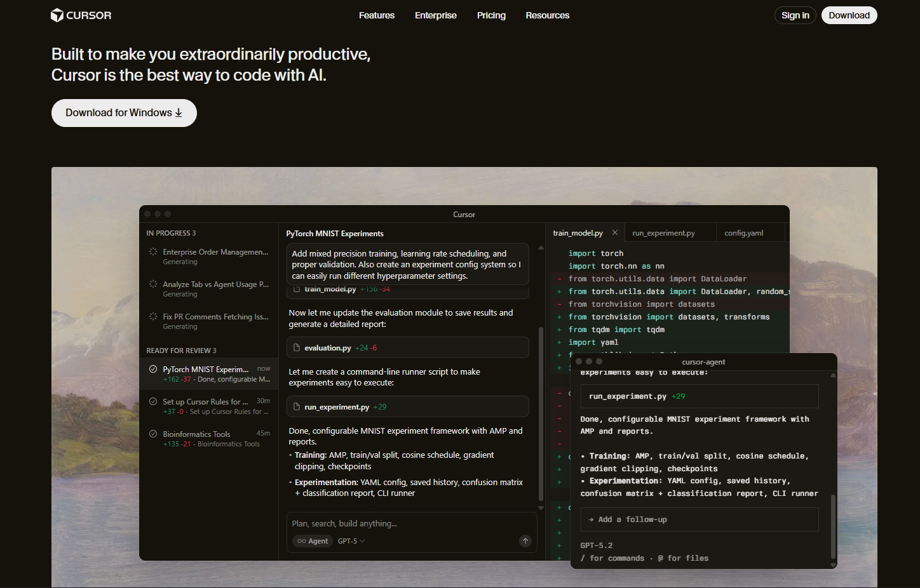Viewport: 920px width, 588px height.
Task: Click checkmark icon beside Bioinformatics Tools
Action: pos(153,434)
